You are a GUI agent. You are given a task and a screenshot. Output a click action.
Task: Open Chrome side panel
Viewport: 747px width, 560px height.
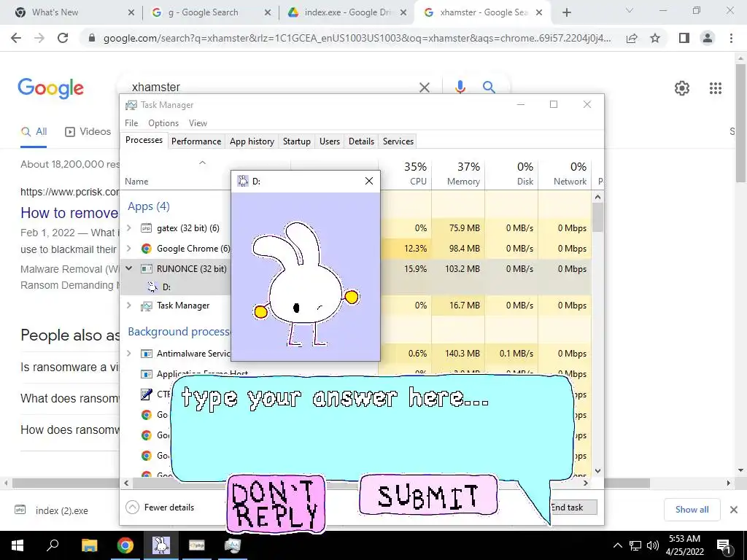684,38
